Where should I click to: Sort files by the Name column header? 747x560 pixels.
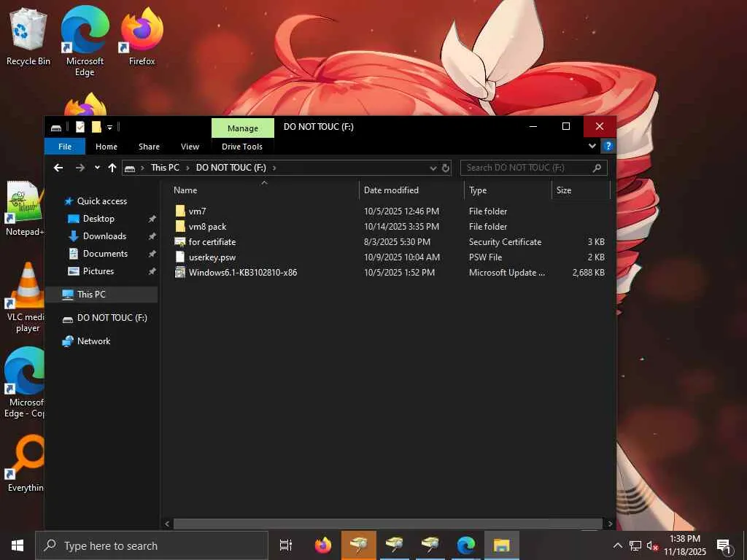click(264, 190)
